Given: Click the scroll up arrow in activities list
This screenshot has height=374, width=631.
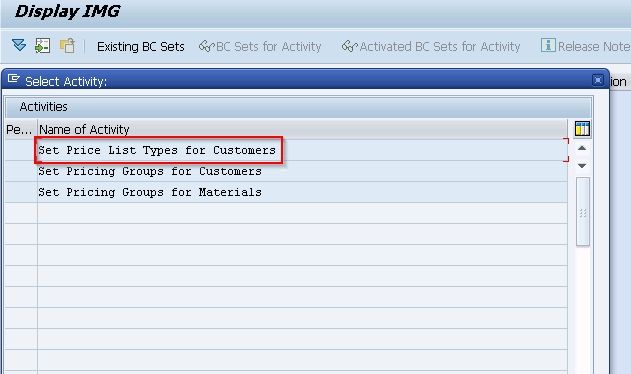Looking at the screenshot, I should [582, 148].
